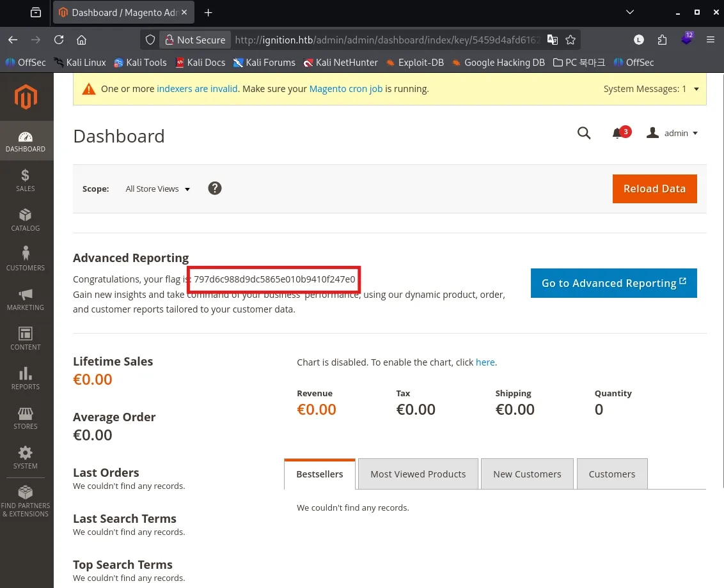This screenshot has height=588, width=724.
Task: Click the Average Order heading
Action: [x=114, y=417]
